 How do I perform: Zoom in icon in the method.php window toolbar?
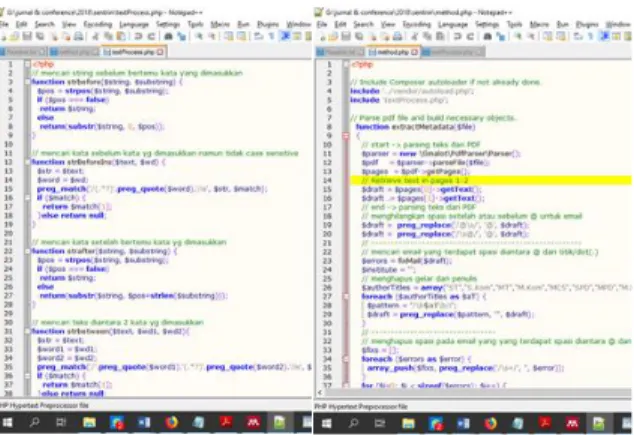518,37
